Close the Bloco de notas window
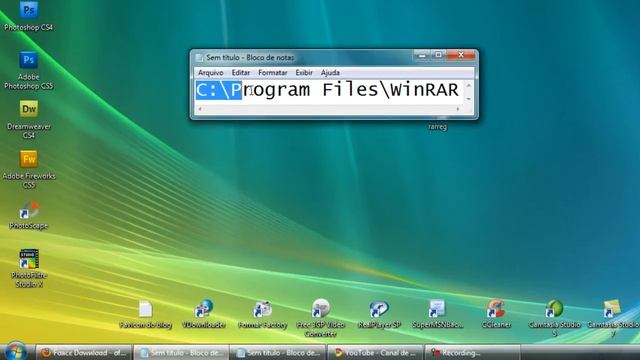640x360 pixels. click(x=461, y=55)
